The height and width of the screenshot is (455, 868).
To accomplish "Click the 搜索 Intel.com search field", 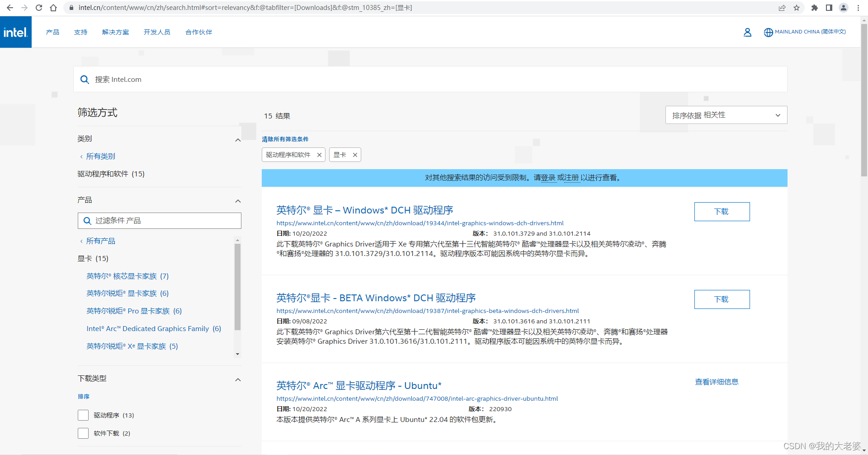I will click(430, 79).
